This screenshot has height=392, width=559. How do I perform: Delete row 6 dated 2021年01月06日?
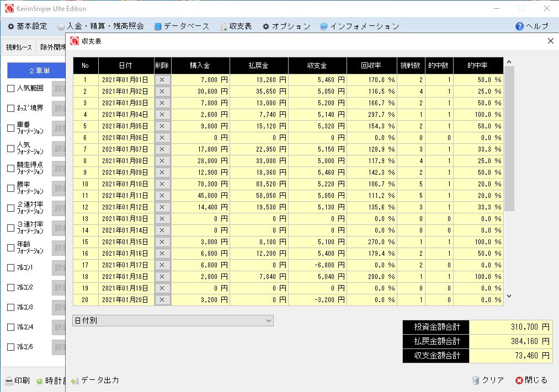pos(162,138)
